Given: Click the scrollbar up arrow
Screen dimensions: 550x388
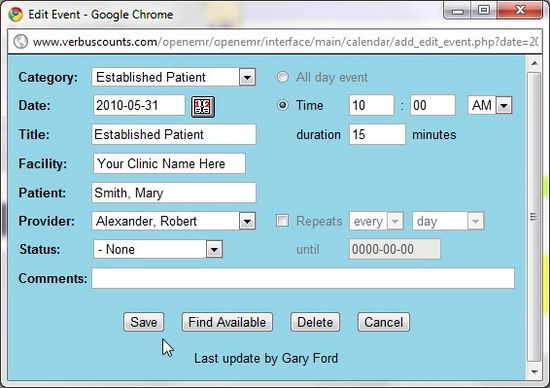Looking at the screenshot, I should [x=534, y=63].
